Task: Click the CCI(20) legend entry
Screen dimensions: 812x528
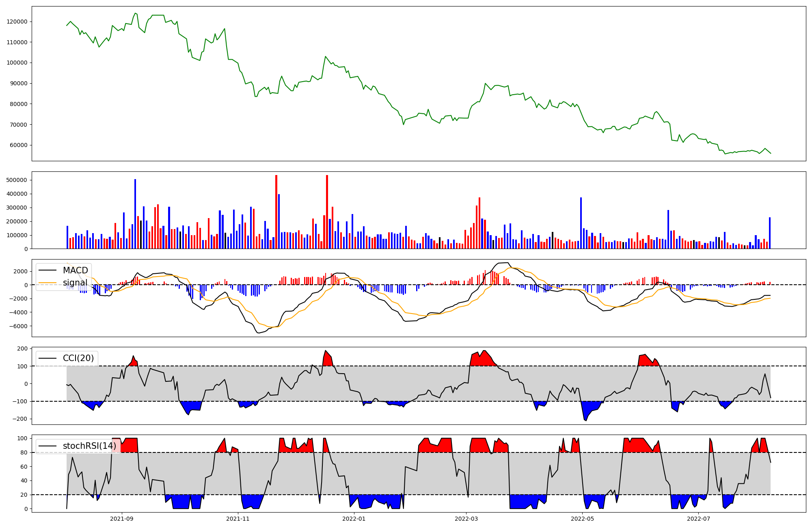Action: point(78,358)
